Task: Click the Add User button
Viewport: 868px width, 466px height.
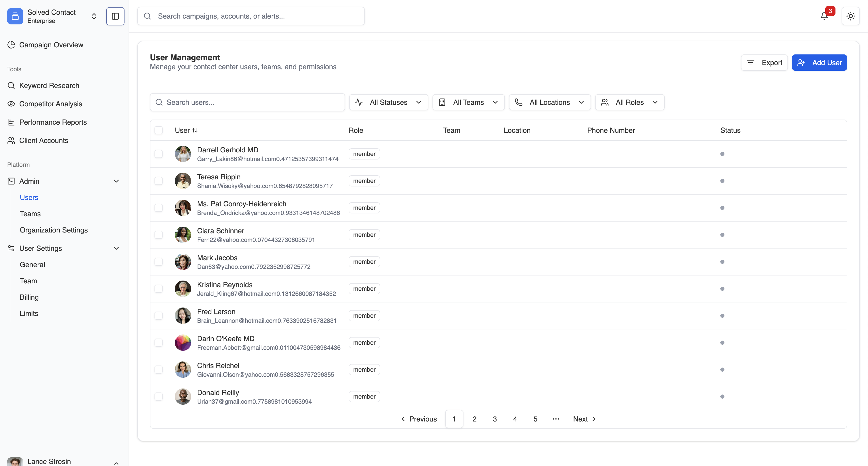Action: pos(819,63)
